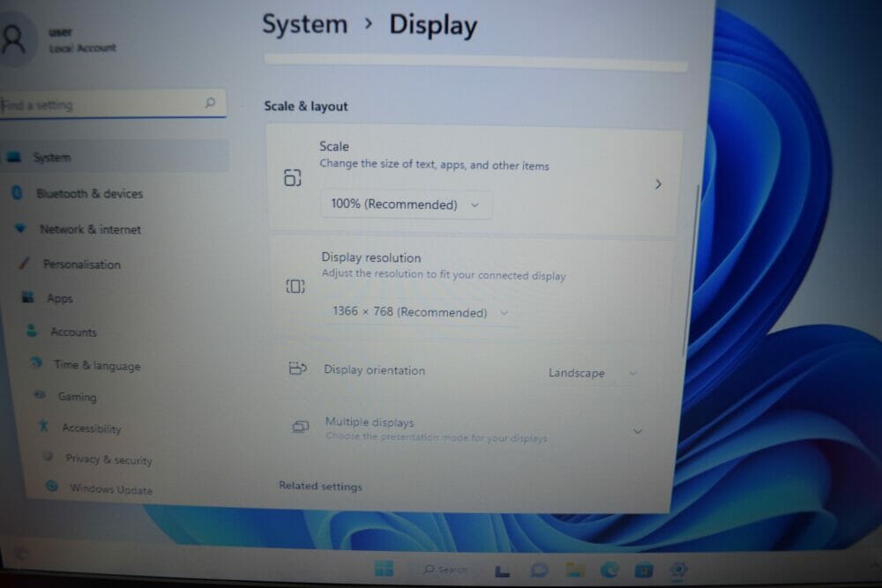Click the Settings gear in the taskbar

pos(679,570)
